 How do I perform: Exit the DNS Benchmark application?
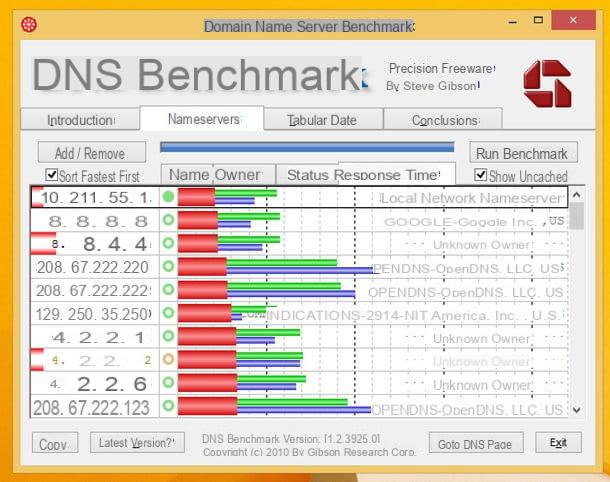tap(558, 443)
